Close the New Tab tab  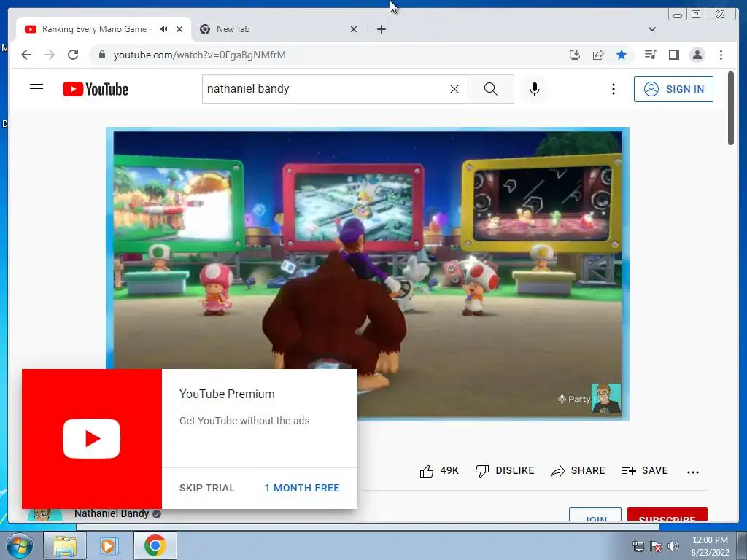[354, 29]
